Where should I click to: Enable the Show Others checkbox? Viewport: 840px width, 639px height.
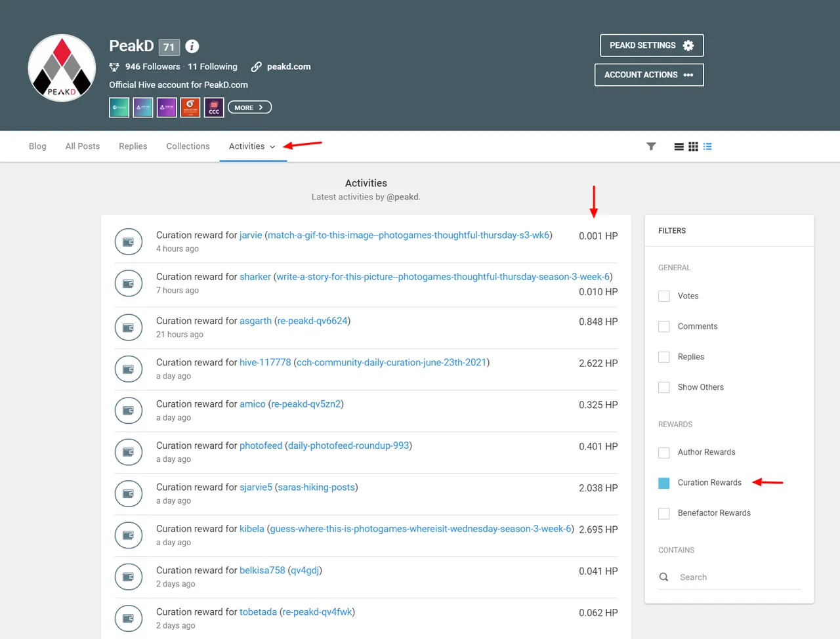[664, 387]
